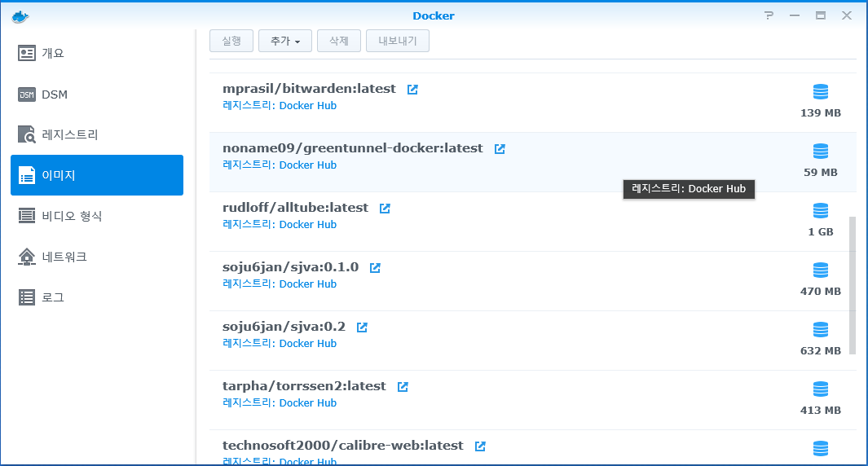Select the soju6jan/sjva:0.2 image name

point(284,327)
